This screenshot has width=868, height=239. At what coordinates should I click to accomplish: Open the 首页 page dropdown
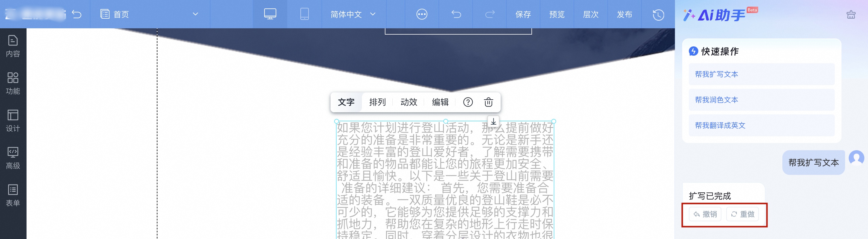(150, 14)
